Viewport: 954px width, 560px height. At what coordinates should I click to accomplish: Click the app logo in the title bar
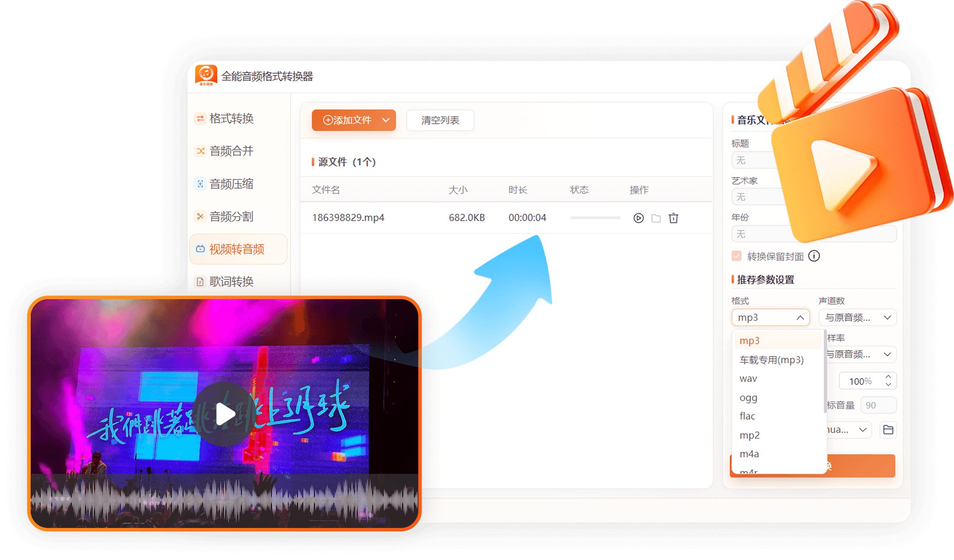(206, 75)
